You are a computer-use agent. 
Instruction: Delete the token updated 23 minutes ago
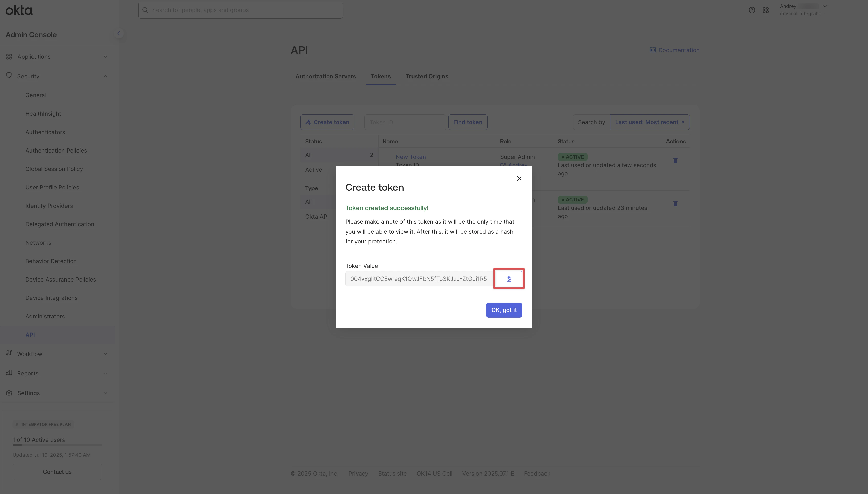pos(675,203)
